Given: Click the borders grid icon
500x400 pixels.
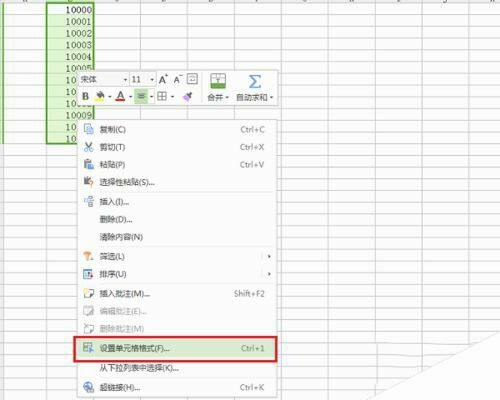Looking at the screenshot, I should click(162, 96).
